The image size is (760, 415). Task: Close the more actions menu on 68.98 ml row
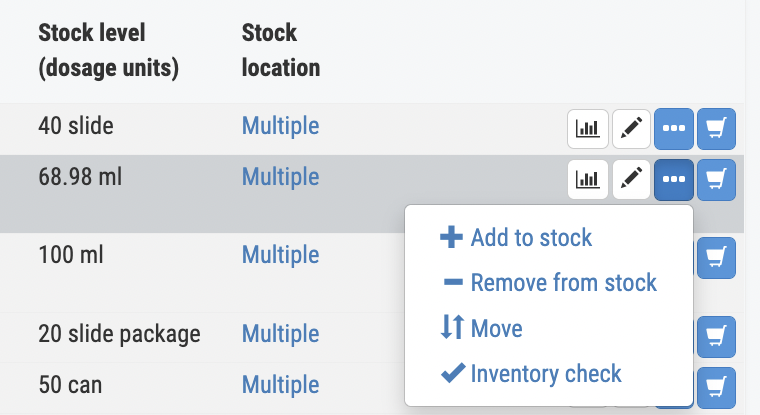click(674, 179)
